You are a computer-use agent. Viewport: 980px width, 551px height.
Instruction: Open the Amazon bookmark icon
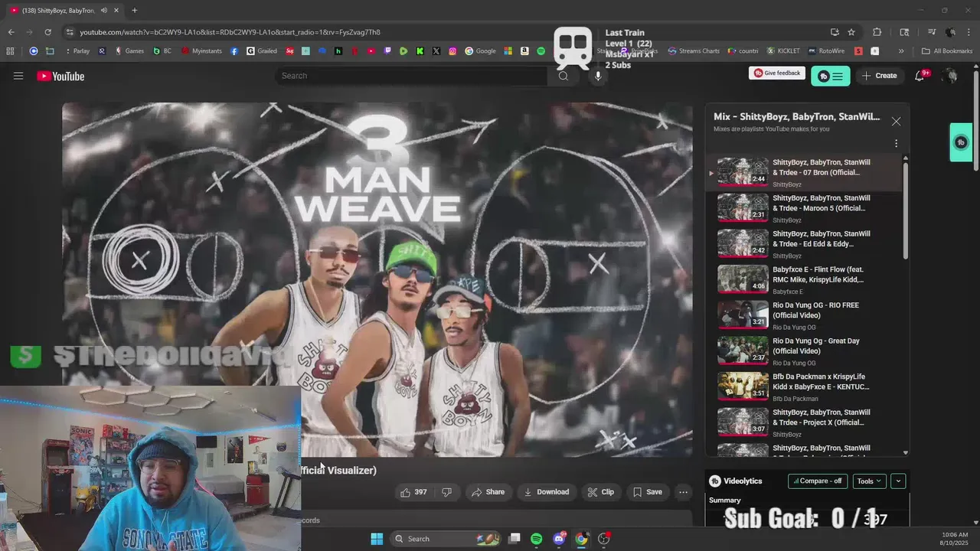(x=524, y=51)
